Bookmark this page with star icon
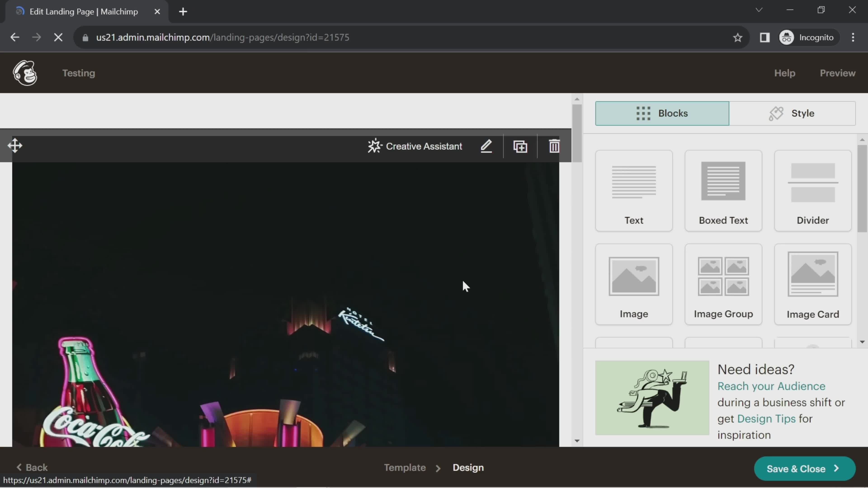The width and height of the screenshot is (868, 488). coord(738,37)
